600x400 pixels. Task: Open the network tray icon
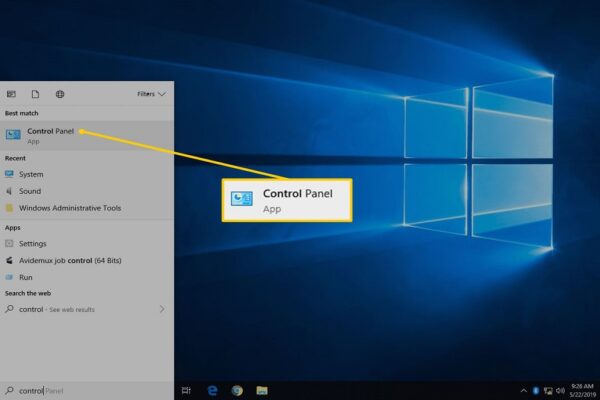(x=548, y=391)
